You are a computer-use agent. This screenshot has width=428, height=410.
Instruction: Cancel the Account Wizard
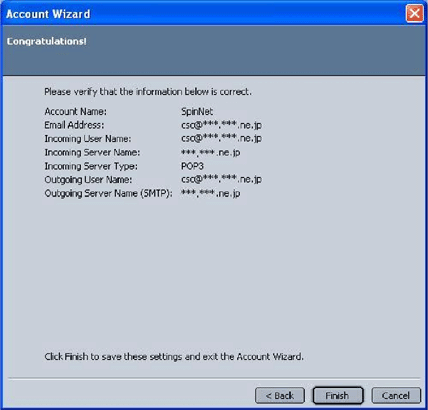pyautogui.click(x=396, y=396)
